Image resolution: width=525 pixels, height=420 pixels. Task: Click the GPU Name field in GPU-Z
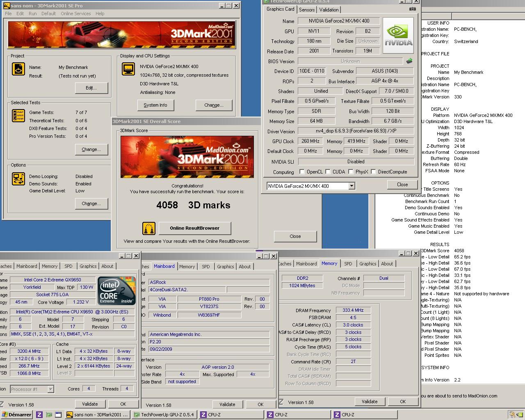pos(339,21)
